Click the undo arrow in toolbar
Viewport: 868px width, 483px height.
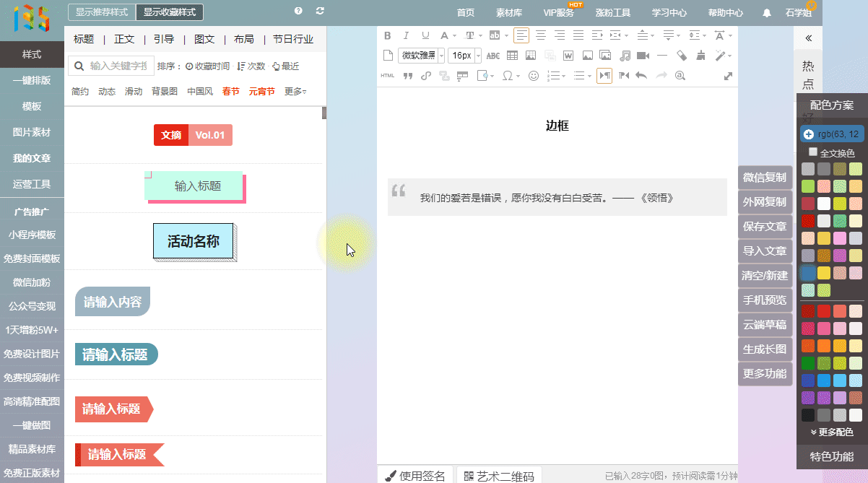click(641, 76)
